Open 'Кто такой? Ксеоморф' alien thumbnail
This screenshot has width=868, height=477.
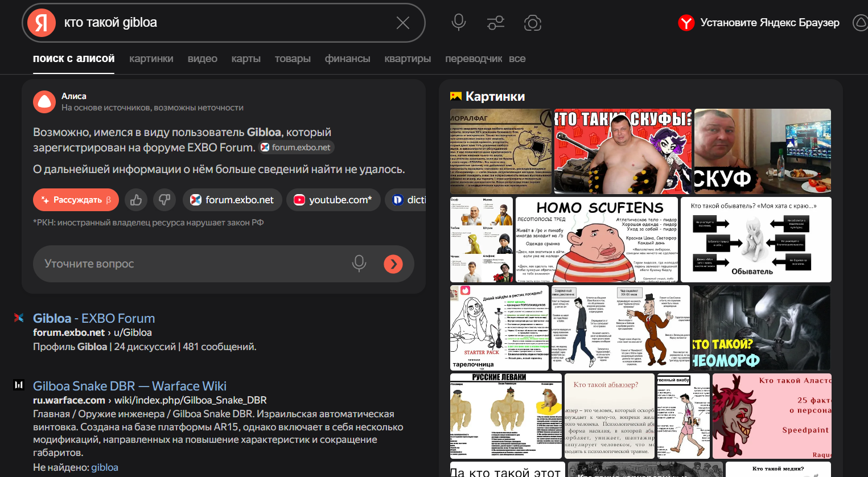762,328
